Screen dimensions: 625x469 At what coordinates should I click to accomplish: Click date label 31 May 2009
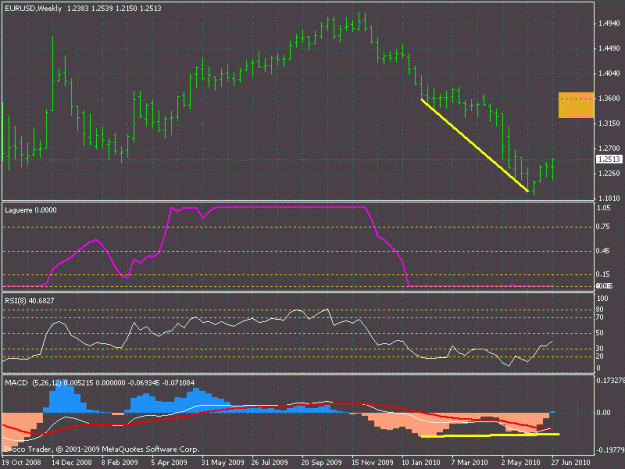(x=223, y=463)
